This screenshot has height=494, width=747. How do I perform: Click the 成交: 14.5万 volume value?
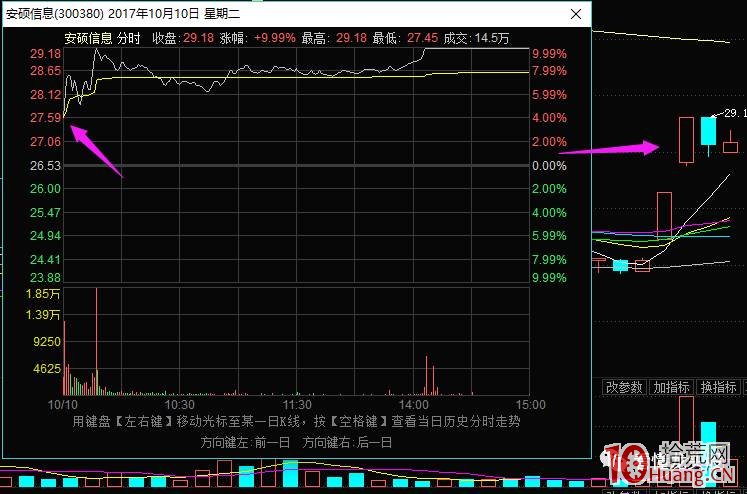[476, 38]
